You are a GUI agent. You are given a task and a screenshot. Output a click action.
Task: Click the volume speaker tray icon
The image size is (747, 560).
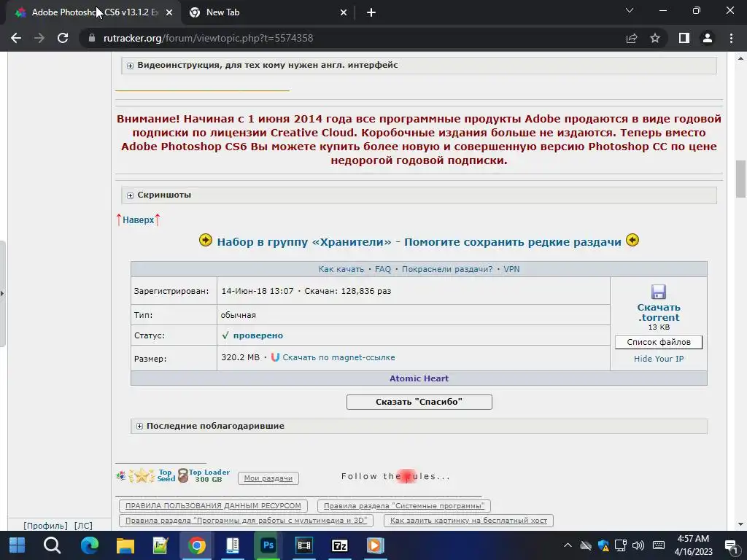[638, 545]
